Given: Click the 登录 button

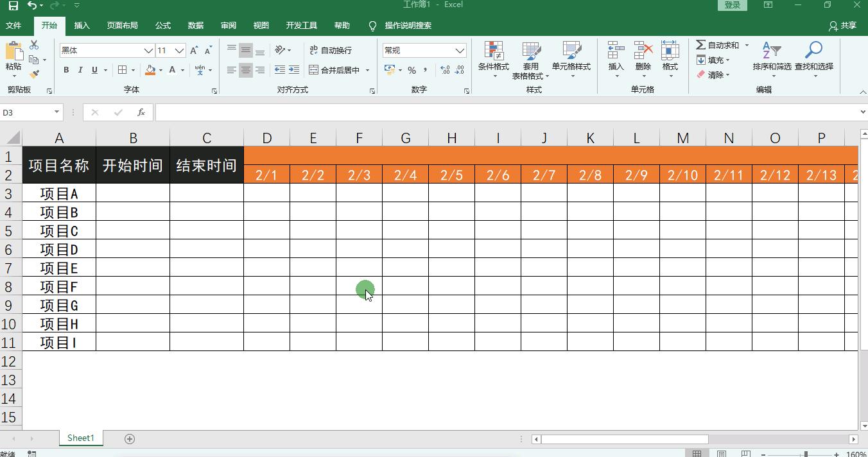Looking at the screenshot, I should [732, 4].
